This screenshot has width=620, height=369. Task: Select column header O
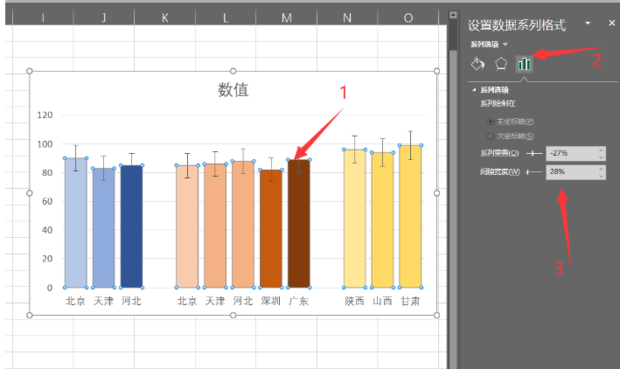[x=408, y=17]
